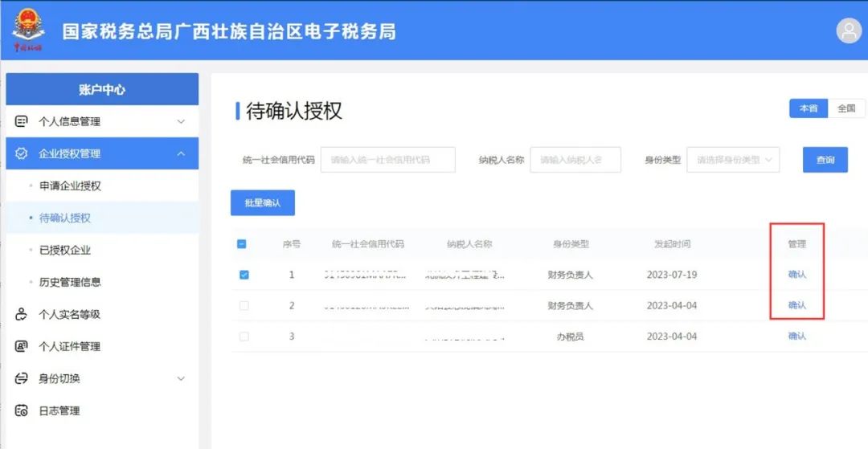The width and height of the screenshot is (868, 449).
Task: Click the 统一社会信用代码 input field
Action: pos(387,160)
